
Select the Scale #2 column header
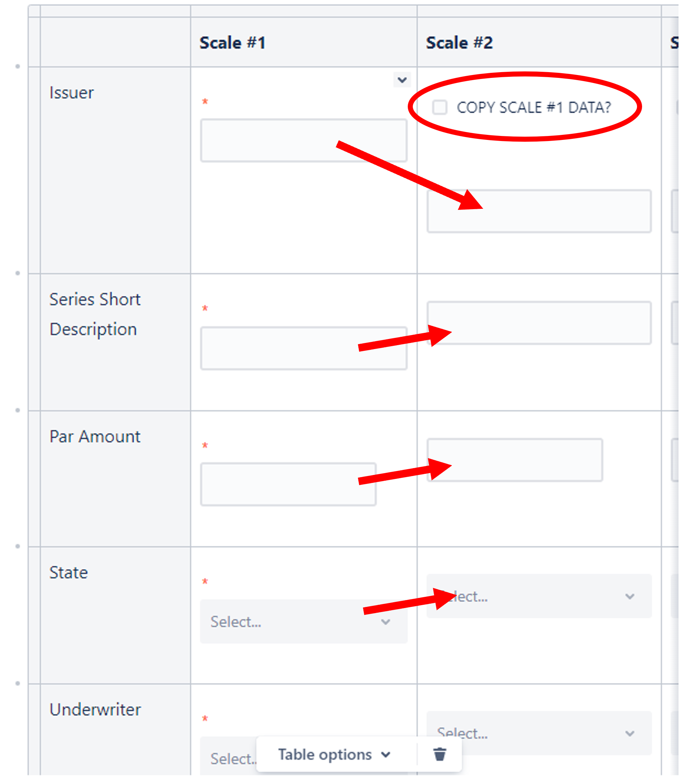click(539, 42)
